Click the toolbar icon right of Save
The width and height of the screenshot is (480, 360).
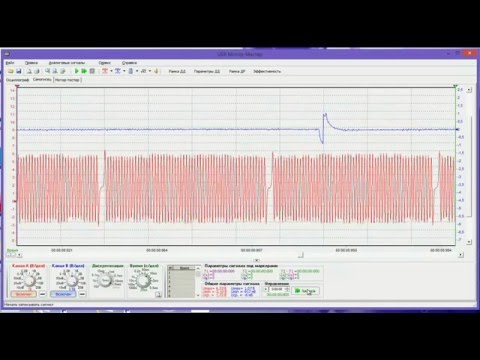pyautogui.click(x=29, y=71)
